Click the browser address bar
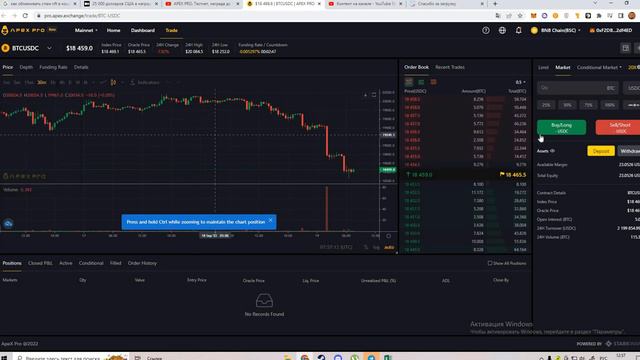Viewport: 640px width, 360px height. pyautogui.click(x=261, y=16)
